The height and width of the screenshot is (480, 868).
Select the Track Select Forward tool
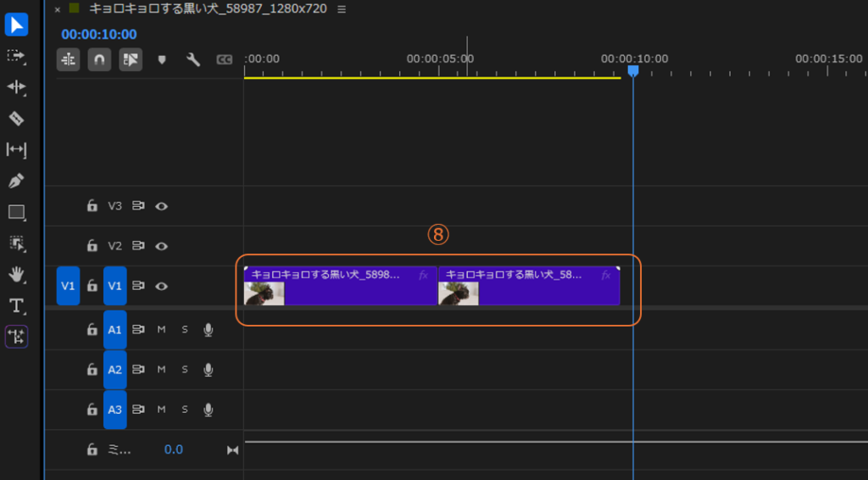pyautogui.click(x=16, y=56)
